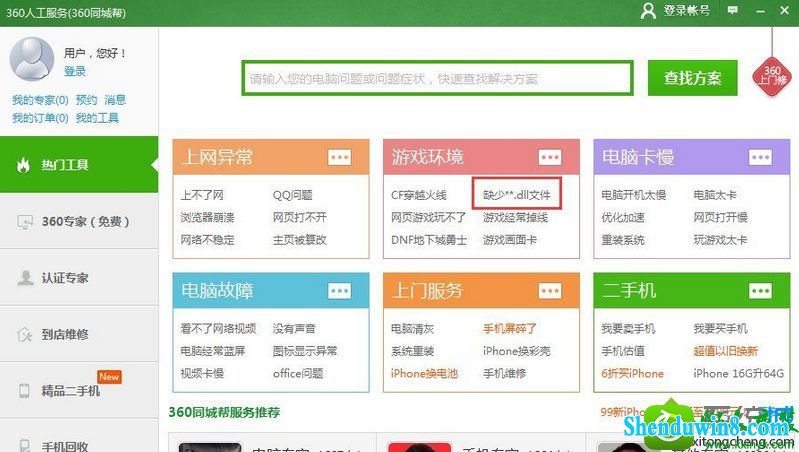Open 我的订单(0) link

point(40,118)
